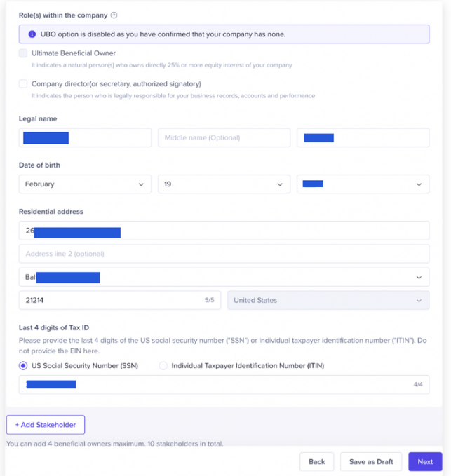Click the Save as Draft button

click(x=371, y=462)
